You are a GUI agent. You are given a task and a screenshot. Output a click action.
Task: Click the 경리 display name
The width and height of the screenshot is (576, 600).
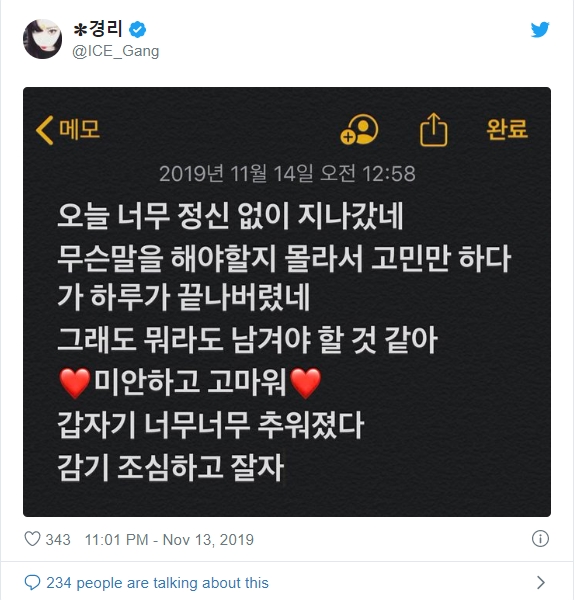pyautogui.click(x=98, y=29)
